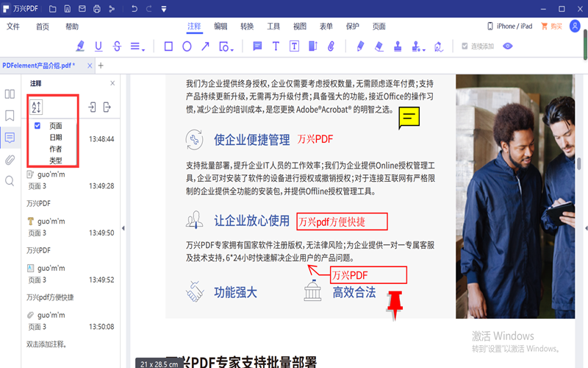Click the 购买 purchase button
Viewport: 588px width, 368px height.
551,26
